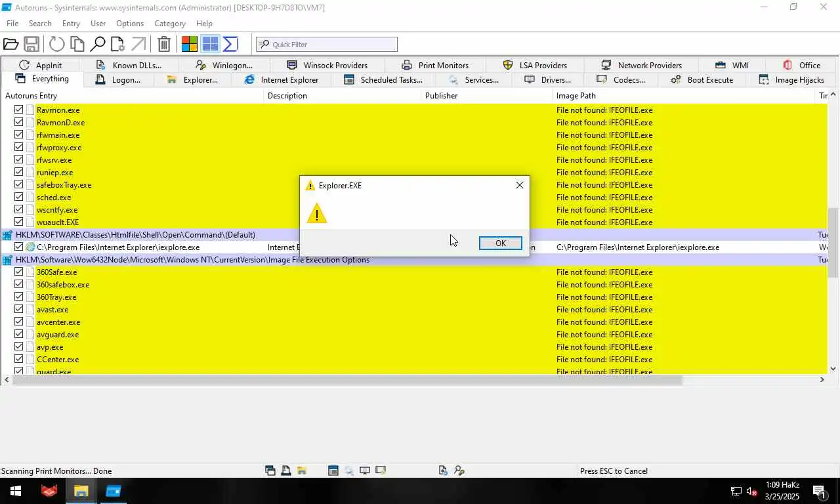Switch to the AppInit tab
840x504 pixels.
tap(41, 65)
